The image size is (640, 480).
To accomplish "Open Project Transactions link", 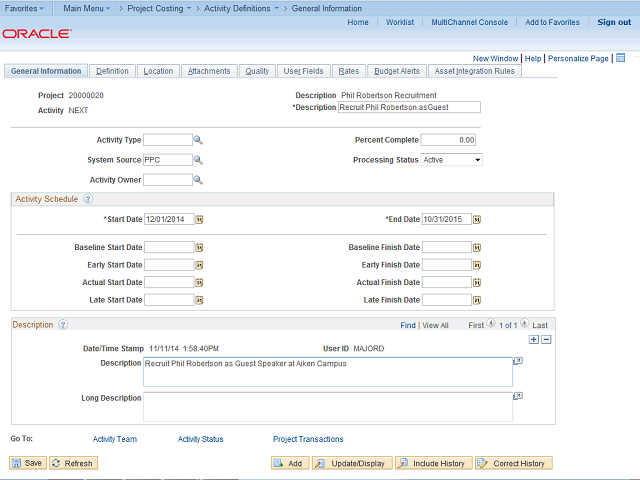I will point(308,439).
